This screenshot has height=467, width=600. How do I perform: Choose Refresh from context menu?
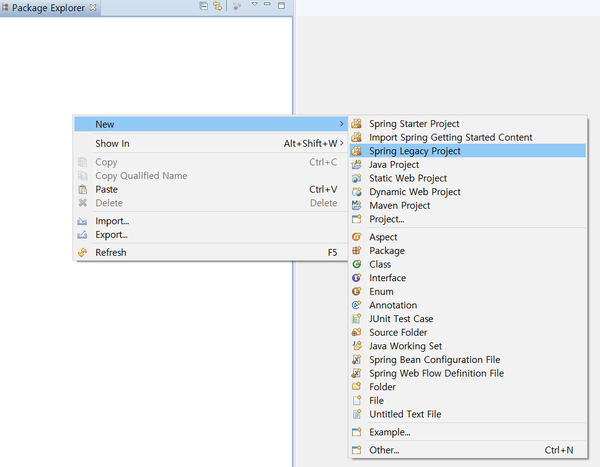tap(210, 252)
